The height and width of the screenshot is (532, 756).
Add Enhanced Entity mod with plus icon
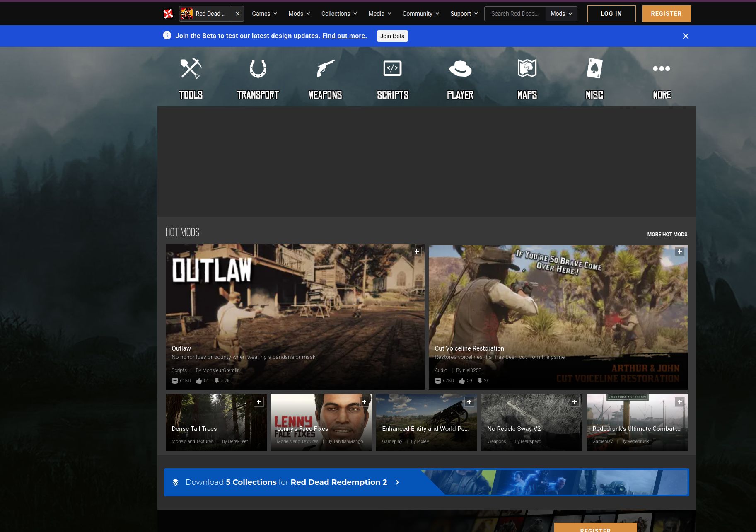pos(469,402)
